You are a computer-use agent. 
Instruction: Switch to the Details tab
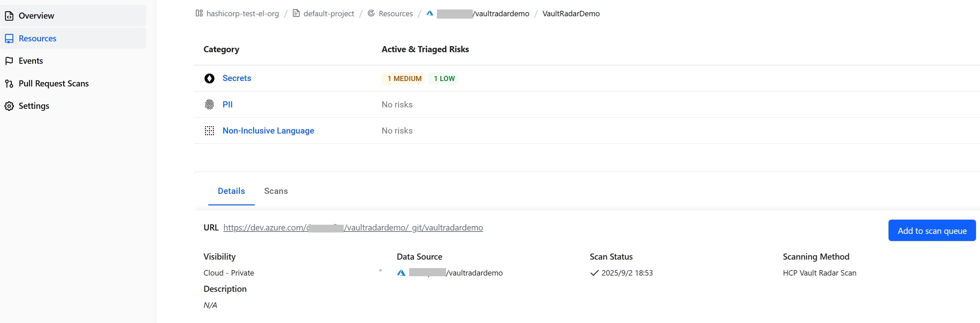coord(231,191)
